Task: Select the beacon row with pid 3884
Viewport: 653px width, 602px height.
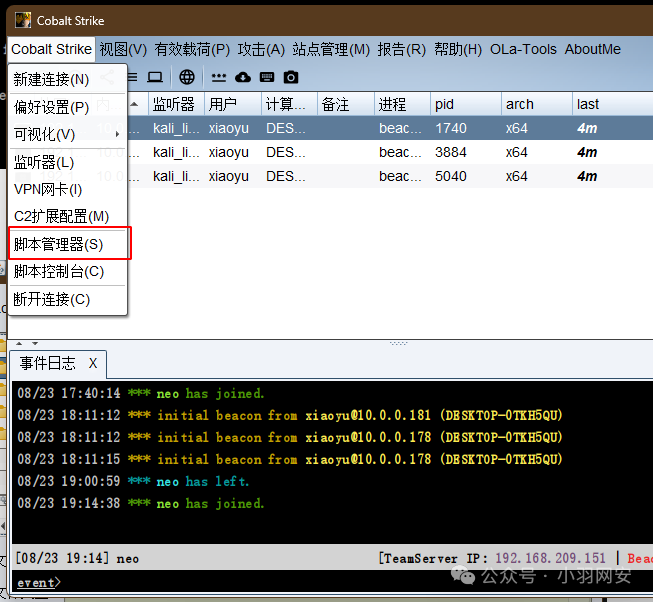Action: tap(390, 152)
